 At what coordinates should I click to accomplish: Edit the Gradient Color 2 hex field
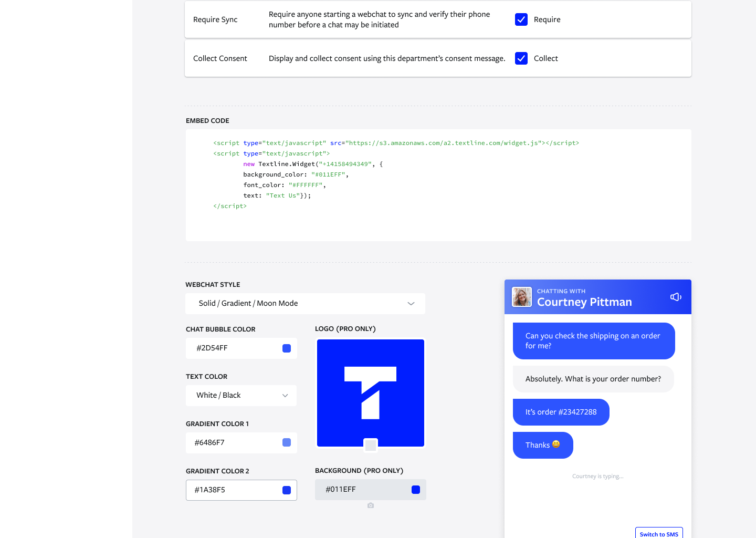tap(241, 490)
